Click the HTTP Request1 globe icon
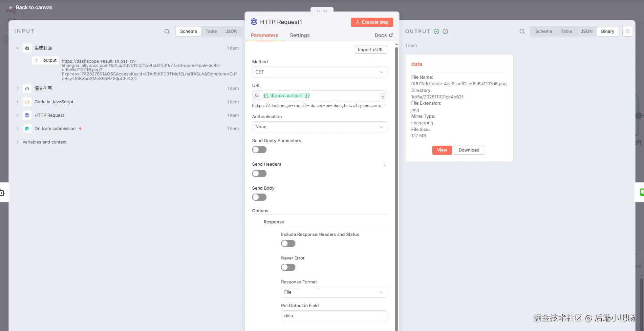Screen dimensions: 644x331 tap(254, 22)
